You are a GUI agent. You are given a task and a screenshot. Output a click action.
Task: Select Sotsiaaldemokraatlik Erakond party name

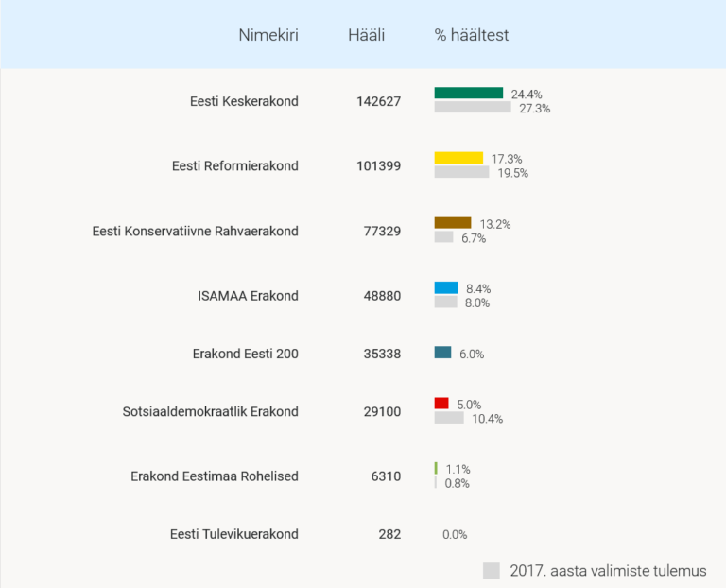click(211, 412)
